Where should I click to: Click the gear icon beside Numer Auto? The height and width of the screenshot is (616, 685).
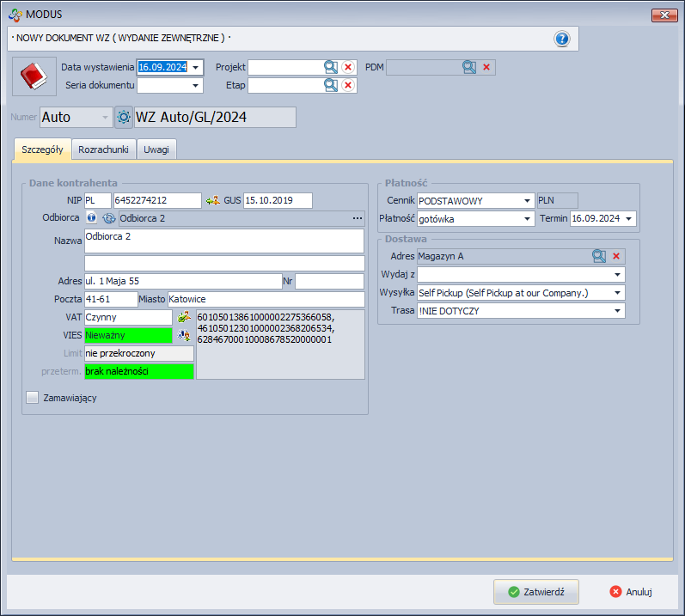coord(124,117)
